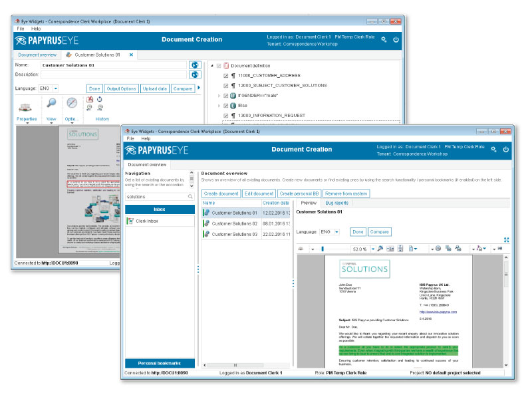The image size is (532, 393).
Task: Click the Document definition icon in the tree
Action: coord(226,65)
